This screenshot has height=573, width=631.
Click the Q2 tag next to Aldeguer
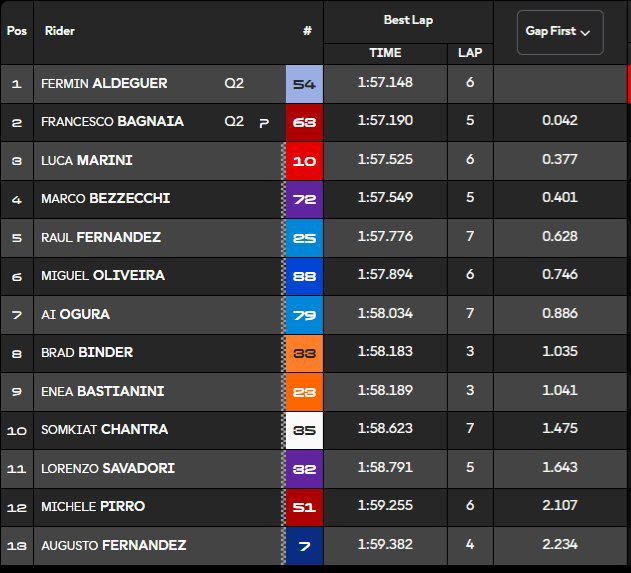pos(234,83)
